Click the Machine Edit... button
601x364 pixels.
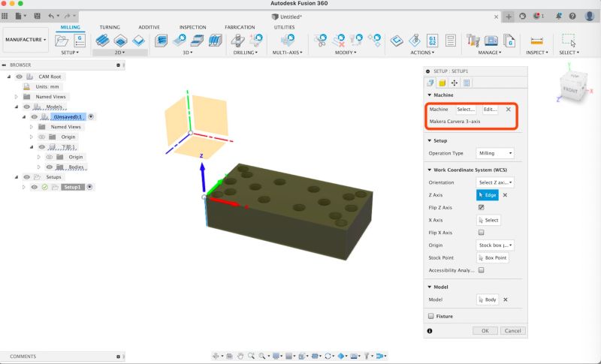point(490,109)
